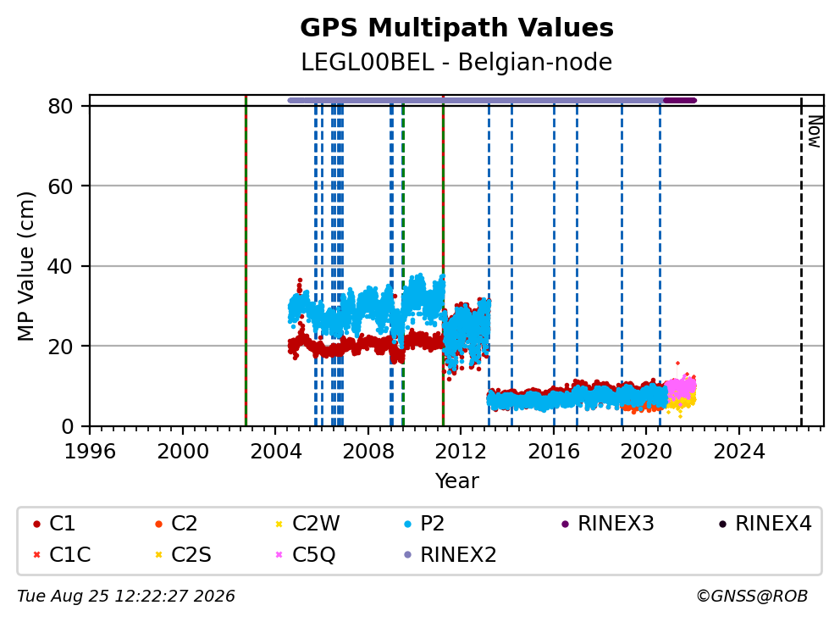The height and width of the screenshot is (622, 840).
Task: Click the RINEX3 purple legend marker
Action: point(565,524)
